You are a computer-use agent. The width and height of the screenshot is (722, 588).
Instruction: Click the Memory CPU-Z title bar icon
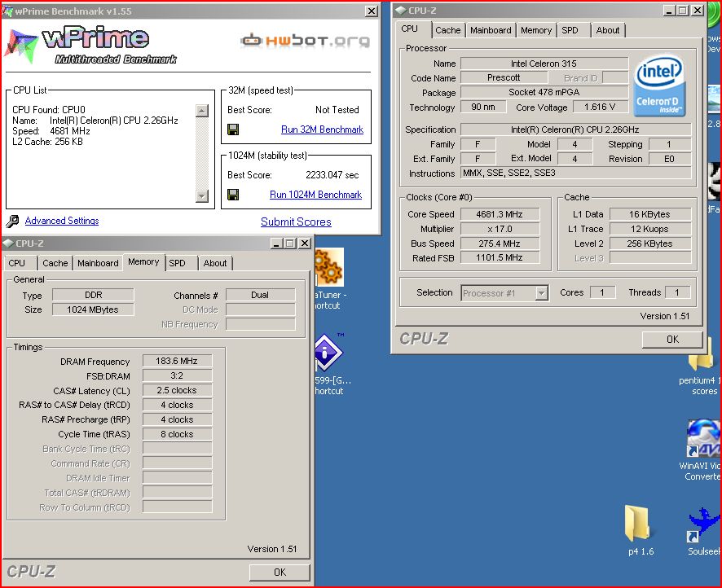8,244
